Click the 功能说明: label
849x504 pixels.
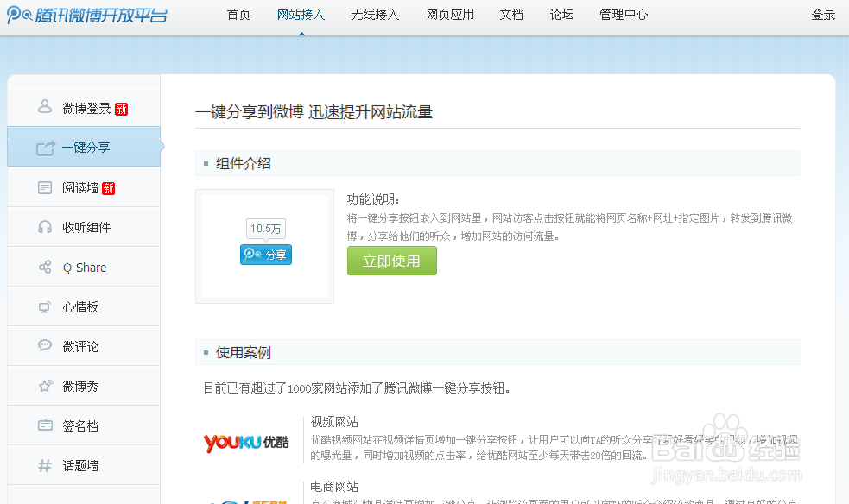(373, 199)
